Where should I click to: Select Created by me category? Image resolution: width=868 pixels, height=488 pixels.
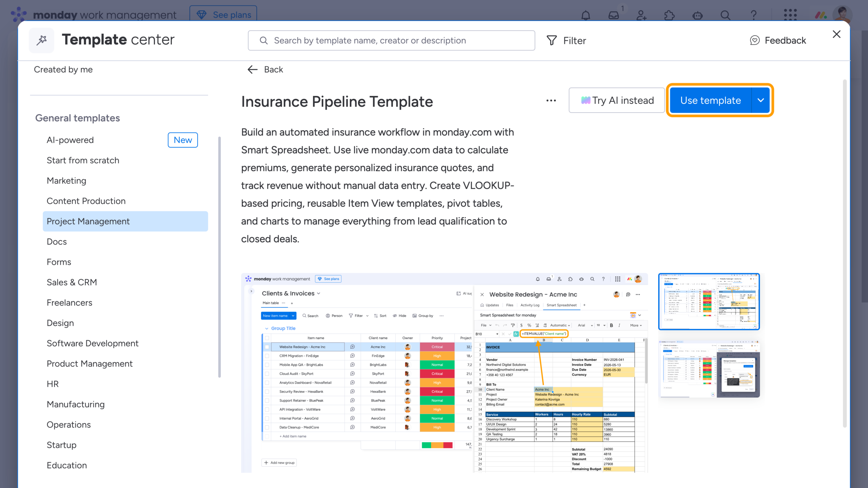63,69
